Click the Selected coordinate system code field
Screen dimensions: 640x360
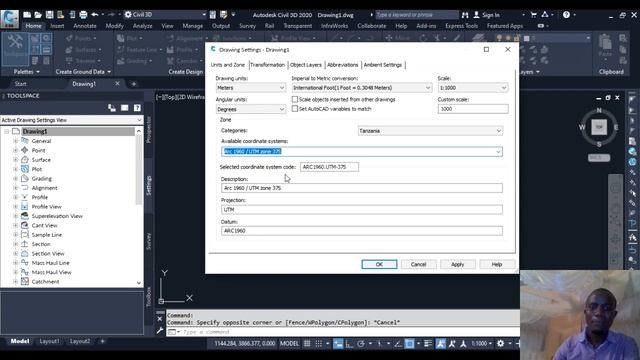point(329,167)
